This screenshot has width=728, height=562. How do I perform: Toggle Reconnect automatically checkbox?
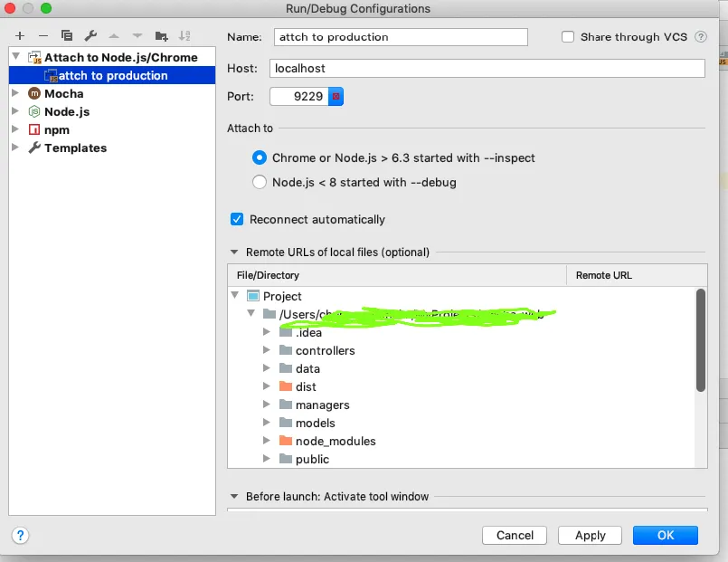(x=237, y=219)
